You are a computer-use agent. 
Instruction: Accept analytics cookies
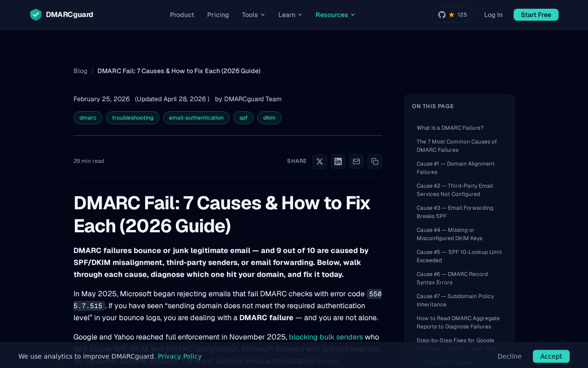551,356
